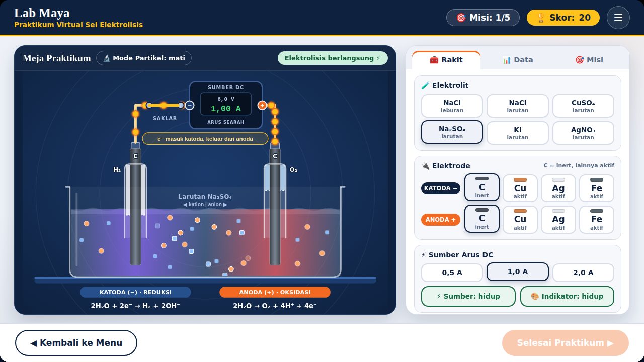Screen dimensions: 644x362
Task: Set DC current to 2,0 A
Action: (583, 273)
